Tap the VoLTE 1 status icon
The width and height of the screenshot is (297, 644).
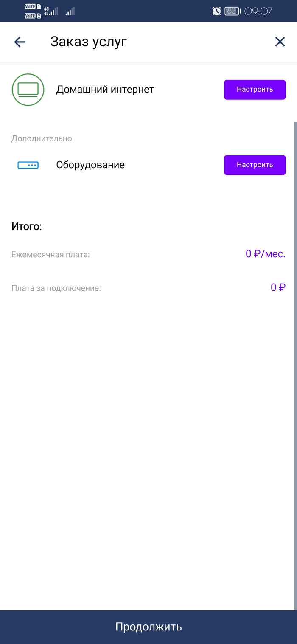[33, 6]
